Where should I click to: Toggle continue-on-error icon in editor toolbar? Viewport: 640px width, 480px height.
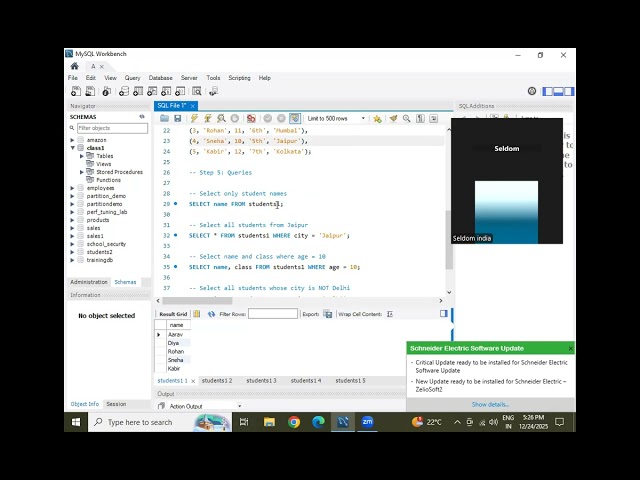pyautogui.click(x=251, y=118)
